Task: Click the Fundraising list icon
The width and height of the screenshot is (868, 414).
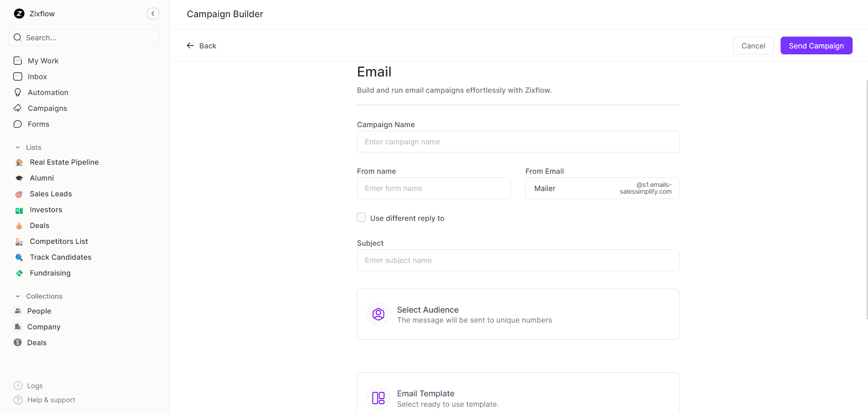Action: [x=19, y=273]
